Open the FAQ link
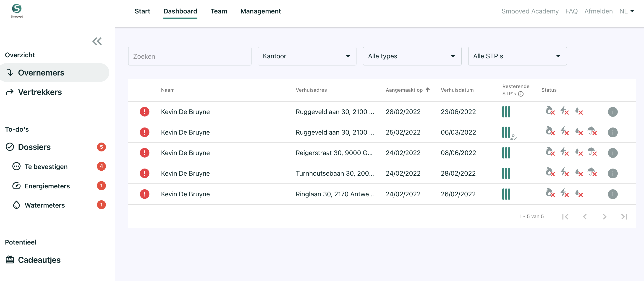644x281 pixels. (x=571, y=11)
